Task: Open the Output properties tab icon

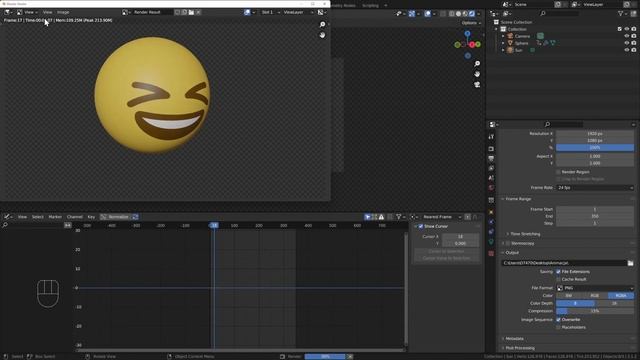Action: click(x=491, y=158)
